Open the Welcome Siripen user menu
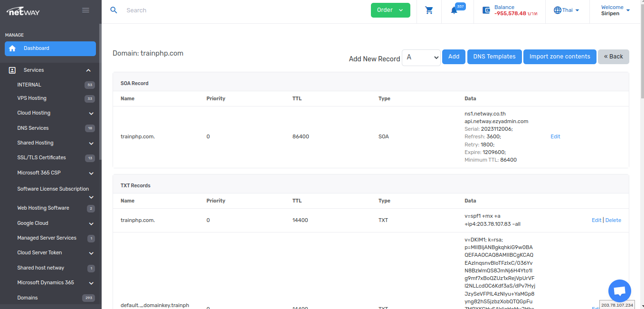The image size is (644, 309). click(616, 10)
